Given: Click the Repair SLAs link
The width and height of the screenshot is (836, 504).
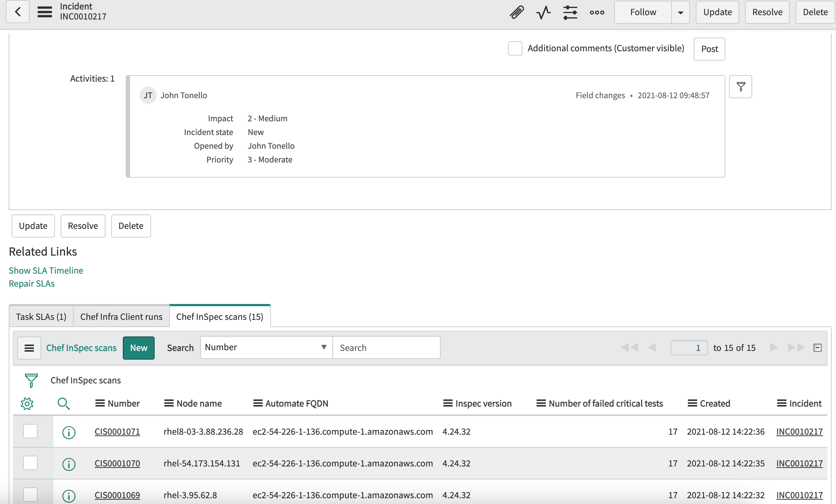Looking at the screenshot, I should pyautogui.click(x=31, y=283).
